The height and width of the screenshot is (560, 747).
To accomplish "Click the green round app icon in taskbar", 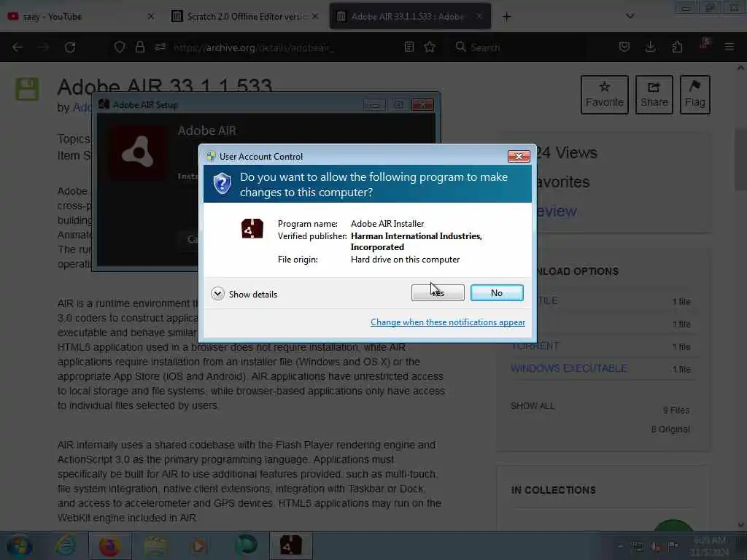I will [x=247, y=545].
